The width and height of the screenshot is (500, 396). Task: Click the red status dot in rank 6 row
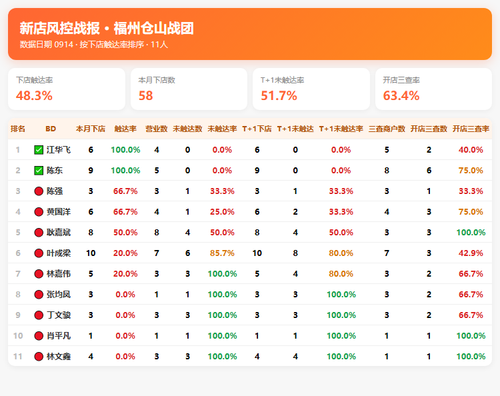point(39,253)
